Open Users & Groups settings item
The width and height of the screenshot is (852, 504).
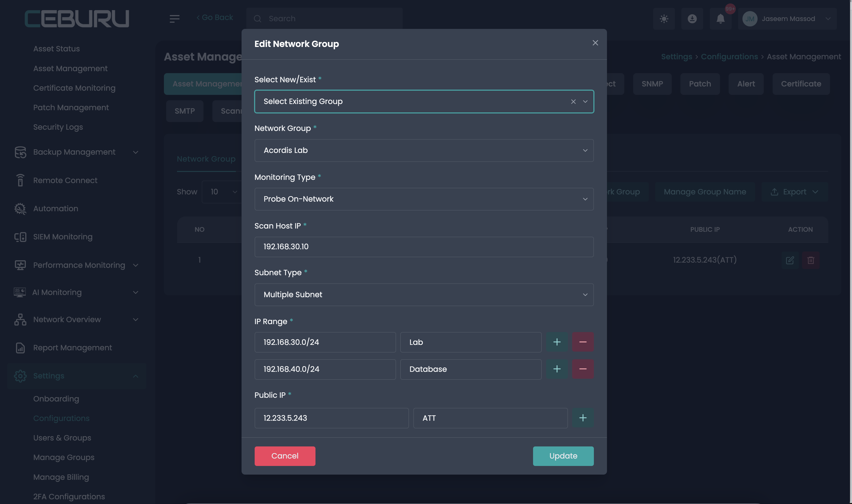[62, 438]
